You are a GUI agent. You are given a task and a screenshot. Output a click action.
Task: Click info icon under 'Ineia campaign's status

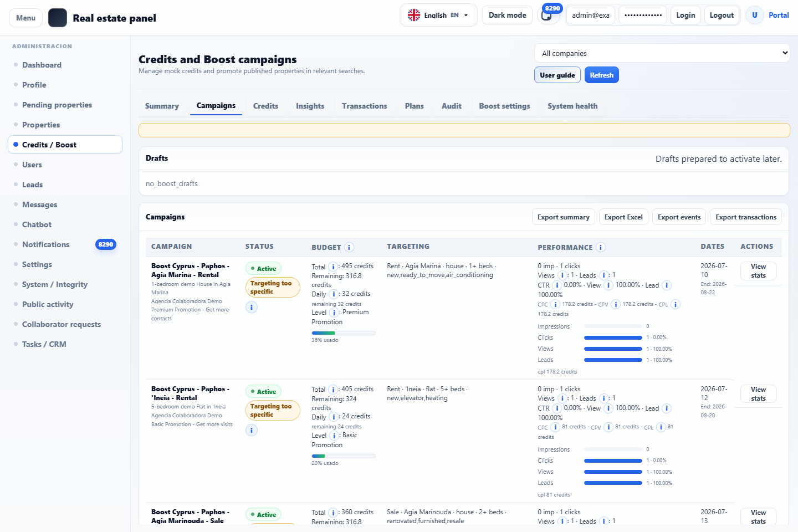252,430
